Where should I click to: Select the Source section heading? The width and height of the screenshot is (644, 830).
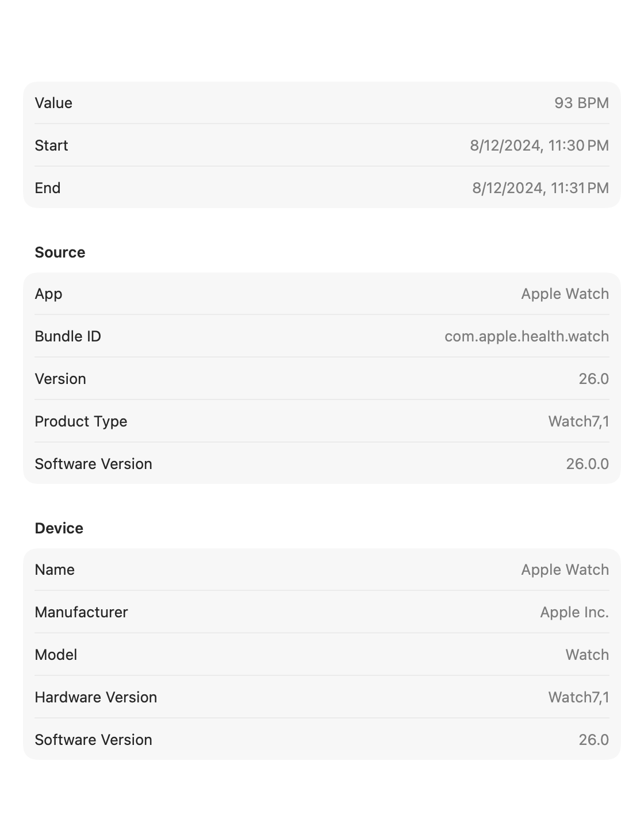(60, 252)
